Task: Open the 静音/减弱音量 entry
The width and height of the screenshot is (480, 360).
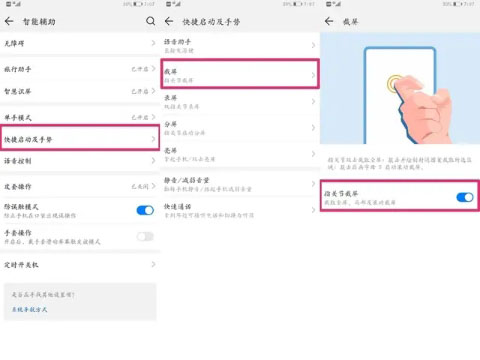Action: [240, 184]
